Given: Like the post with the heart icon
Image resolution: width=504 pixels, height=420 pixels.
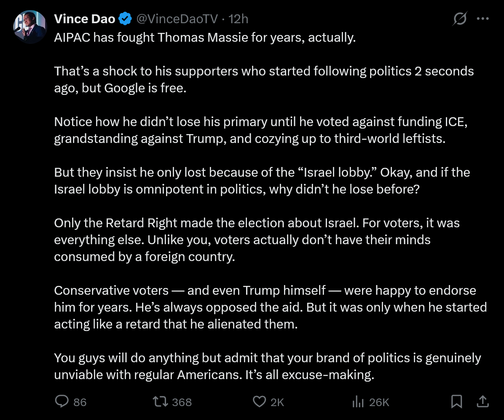Looking at the screenshot, I should [x=260, y=402].
